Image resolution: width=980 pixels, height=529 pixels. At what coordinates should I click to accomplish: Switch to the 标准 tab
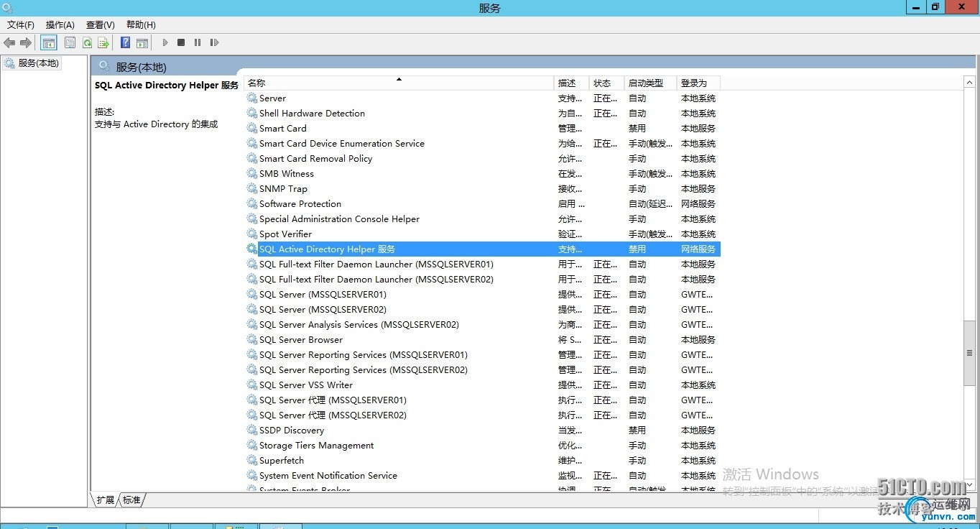pos(131,500)
